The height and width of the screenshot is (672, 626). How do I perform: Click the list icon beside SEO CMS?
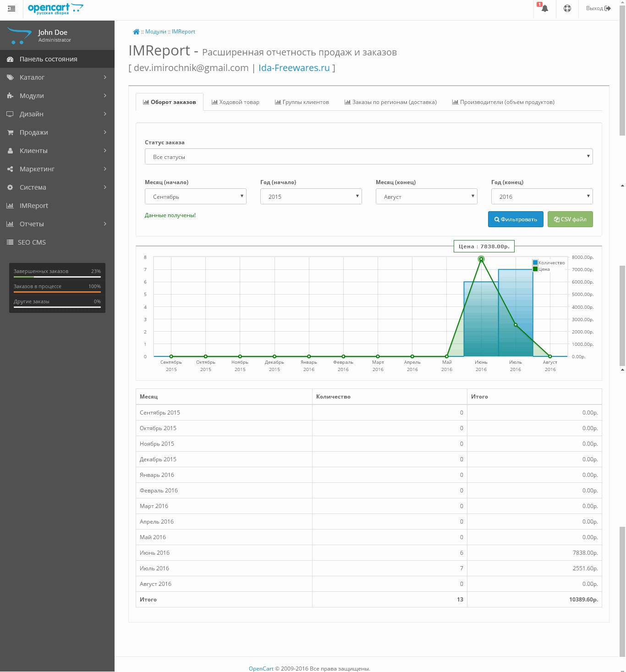pyautogui.click(x=10, y=242)
